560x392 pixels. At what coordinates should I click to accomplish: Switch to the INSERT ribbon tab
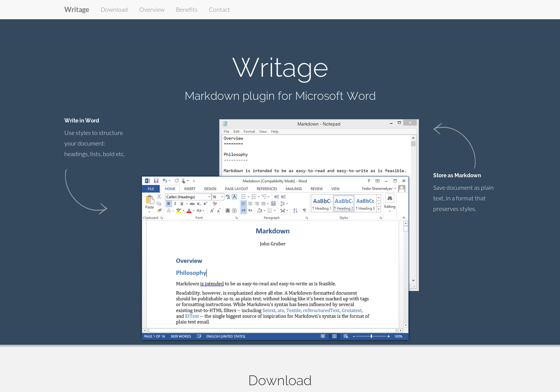pos(190,189)
